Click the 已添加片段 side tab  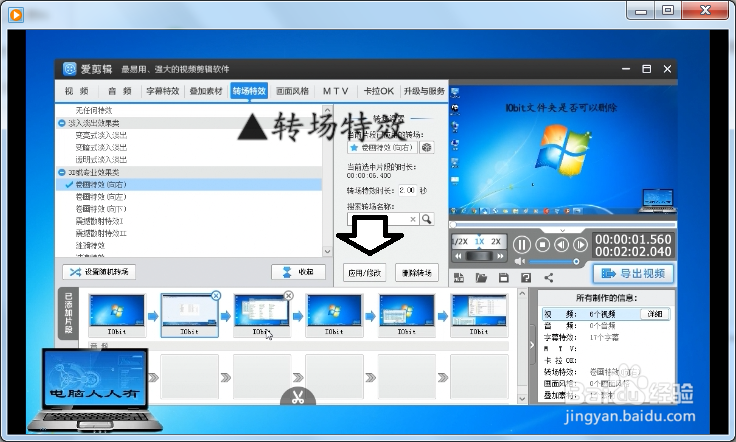[x=69, y=313]
